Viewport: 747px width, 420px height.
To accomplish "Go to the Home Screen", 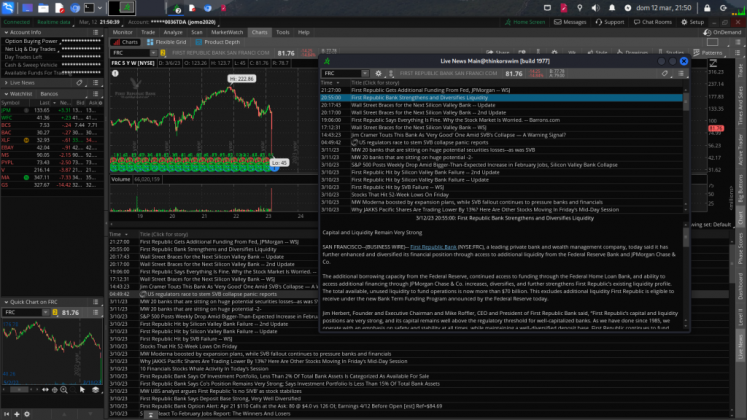I will coord(525,22).
